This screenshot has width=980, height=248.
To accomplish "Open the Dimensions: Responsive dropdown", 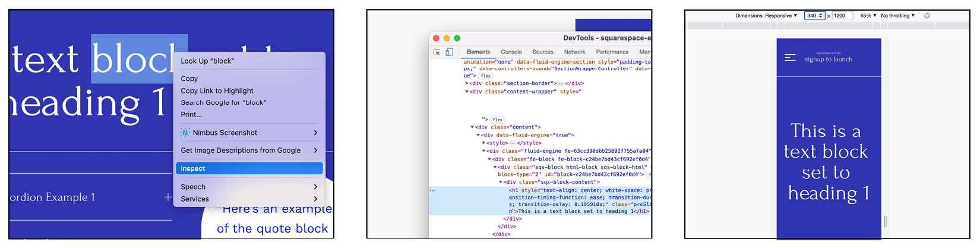I will tap(766, 15).
